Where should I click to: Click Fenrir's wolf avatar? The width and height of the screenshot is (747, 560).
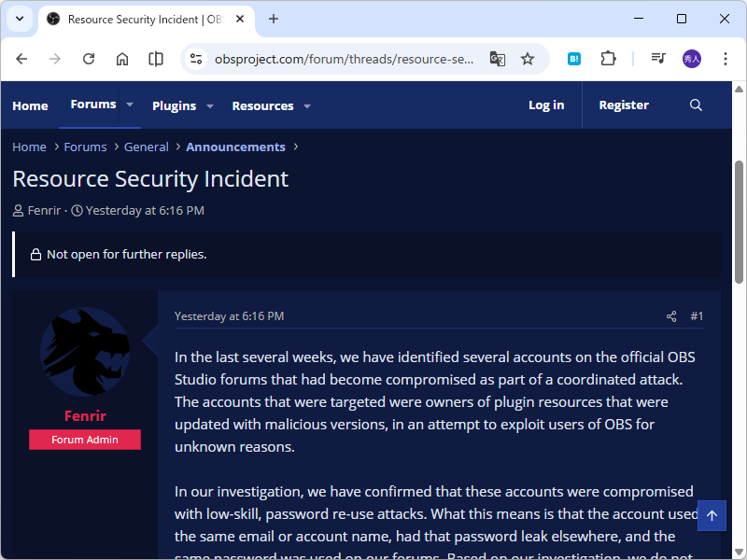pos(85,351)
